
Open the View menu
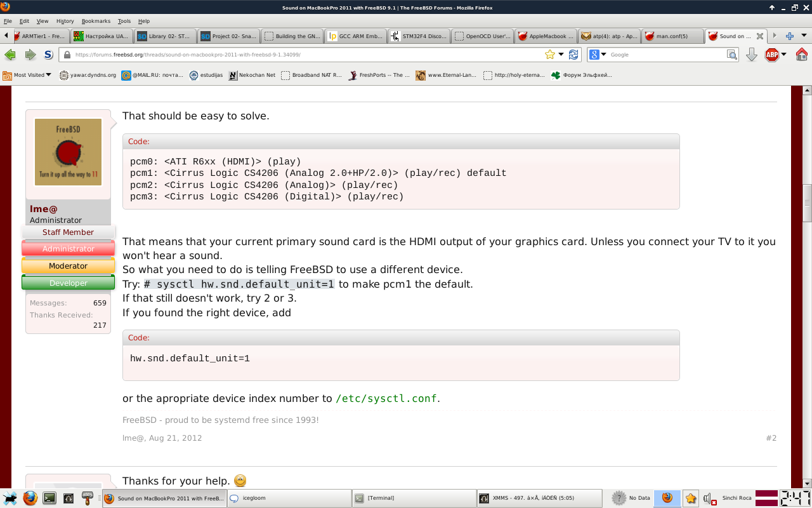click(x=43, y=21)
